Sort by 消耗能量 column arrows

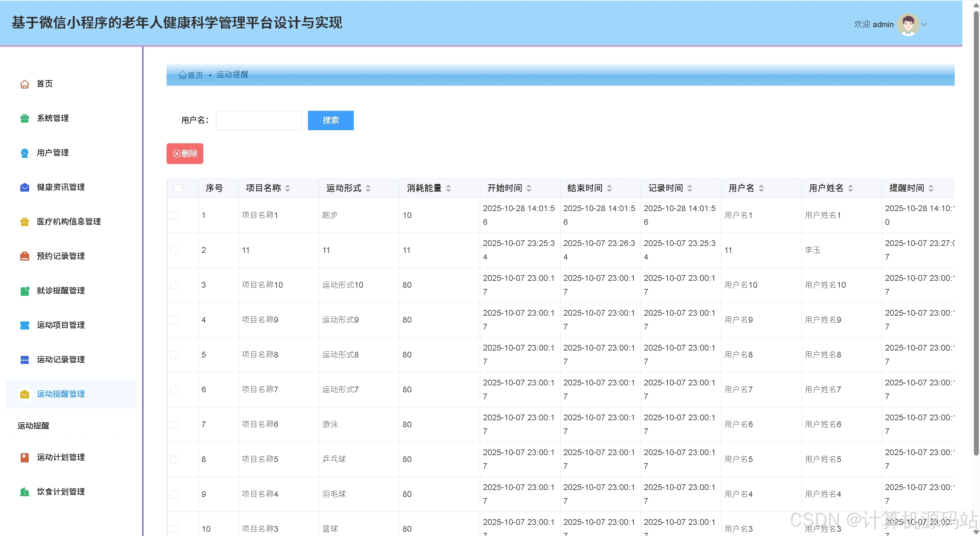(x=448, y=188)
